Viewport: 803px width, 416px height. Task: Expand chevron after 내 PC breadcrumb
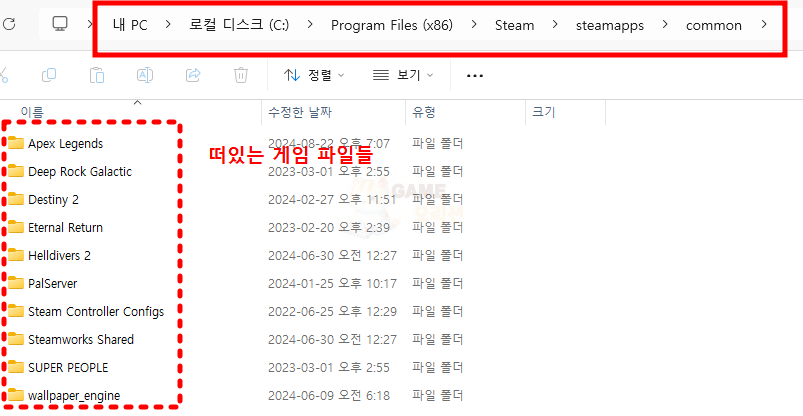click(168, 25)
